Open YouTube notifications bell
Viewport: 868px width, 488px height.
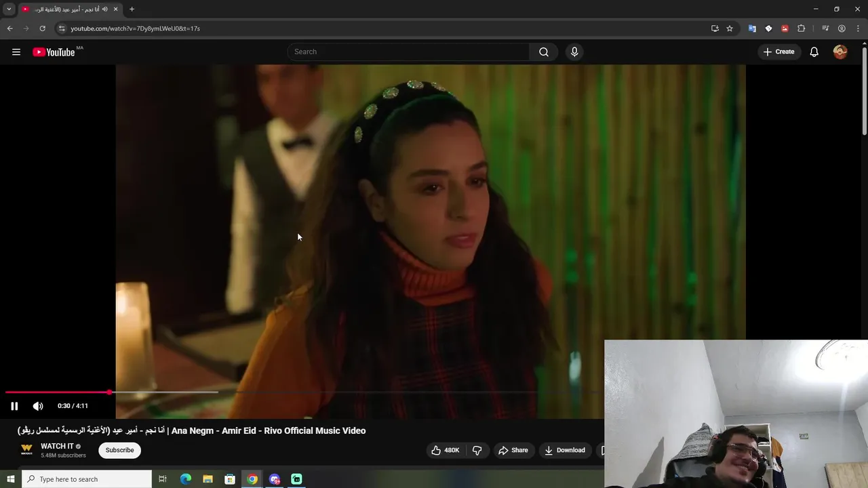[x=814, y=52]
